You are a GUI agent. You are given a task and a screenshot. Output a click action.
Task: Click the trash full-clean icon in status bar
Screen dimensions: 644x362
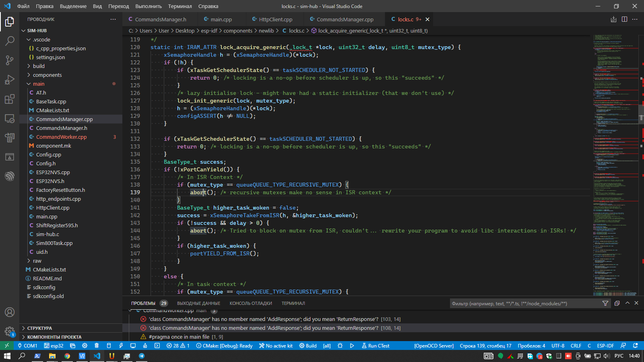point(97,346)
